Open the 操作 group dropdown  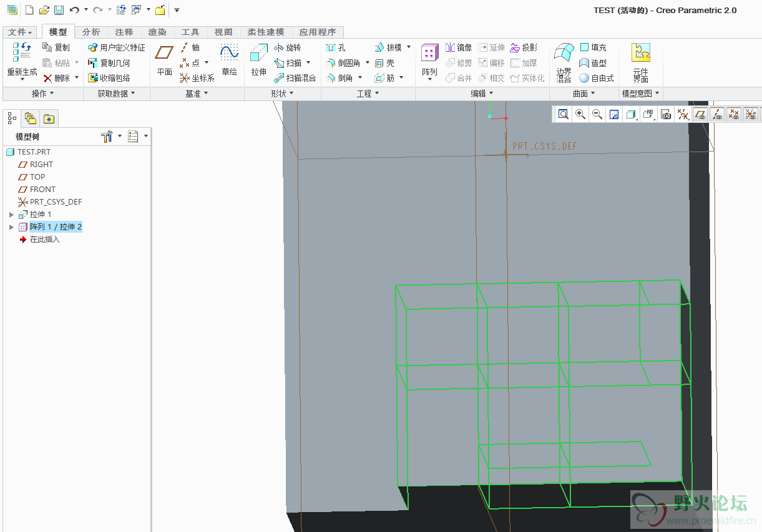click(42, 94)
